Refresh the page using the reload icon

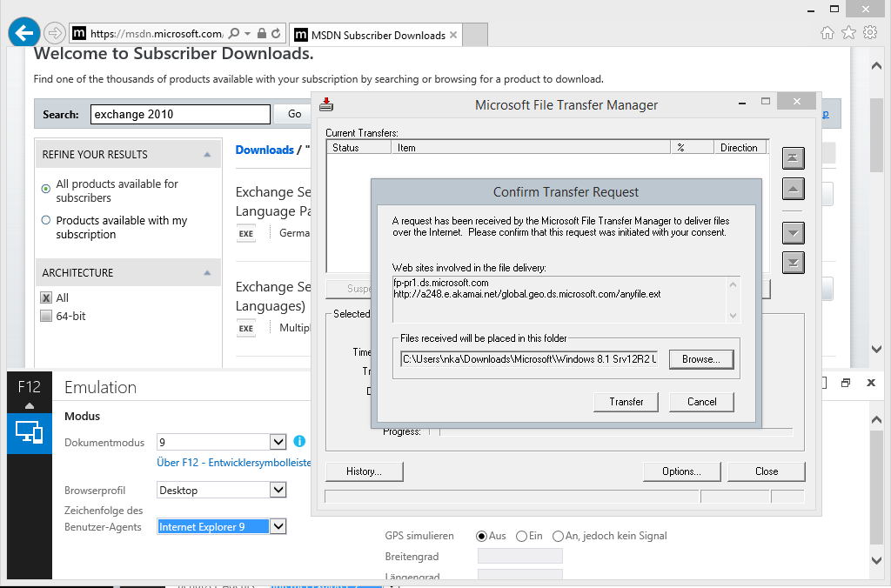(276, 34)
